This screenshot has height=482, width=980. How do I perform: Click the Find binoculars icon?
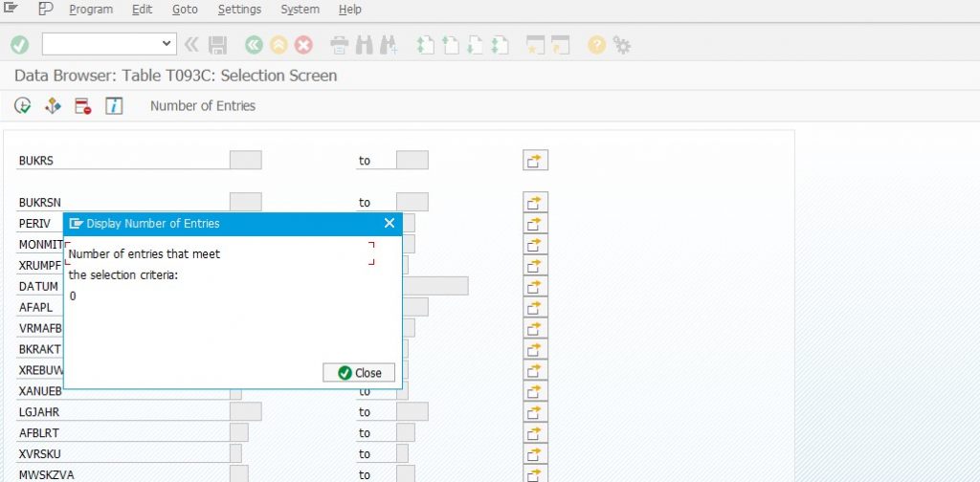[364, 45]
